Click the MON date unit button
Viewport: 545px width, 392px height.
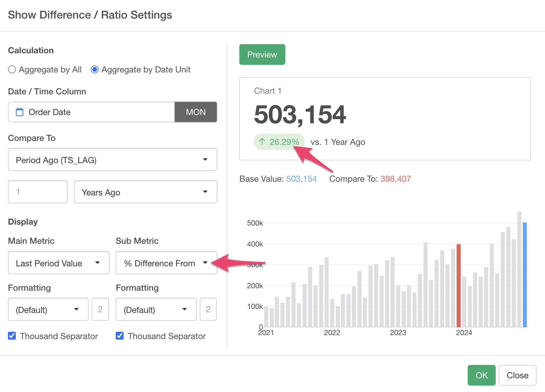[x=195, y=112]
